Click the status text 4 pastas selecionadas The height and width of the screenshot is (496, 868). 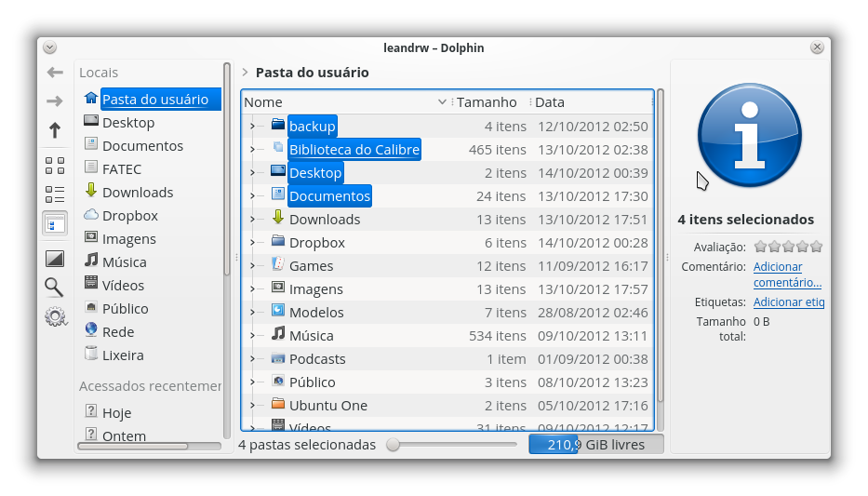(307, 445)
